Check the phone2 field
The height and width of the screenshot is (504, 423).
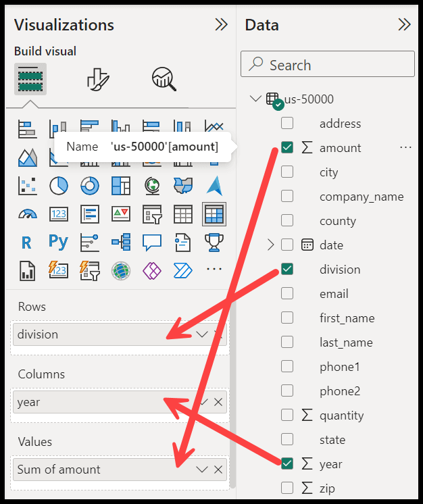(287, 390)
